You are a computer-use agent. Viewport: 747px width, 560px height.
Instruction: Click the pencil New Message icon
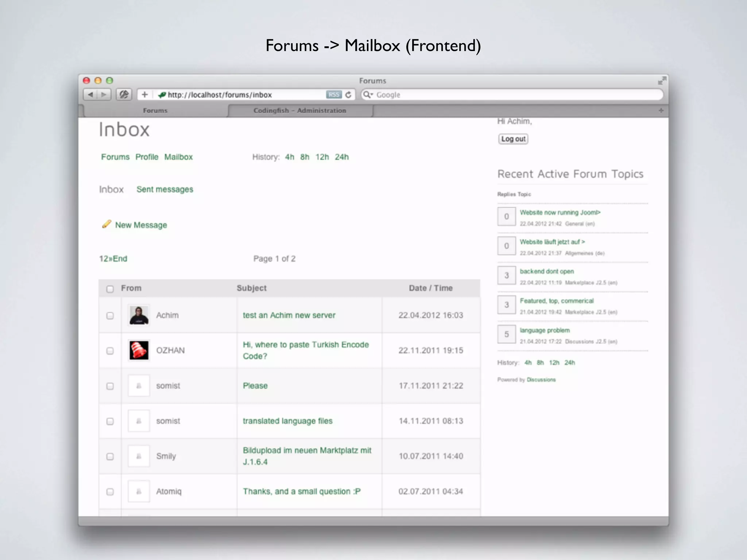pyautogui.click(x=107, y=224)
